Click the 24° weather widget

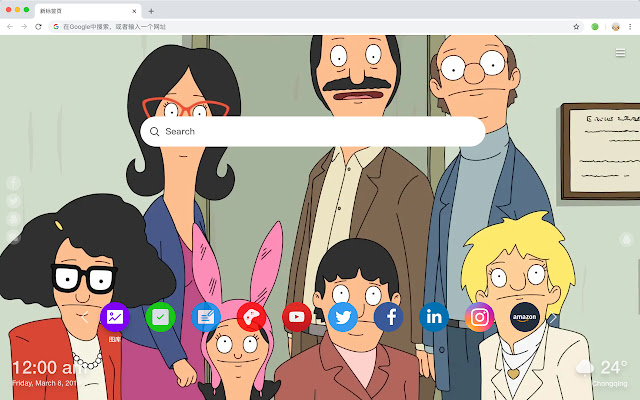tap(605, 368)
